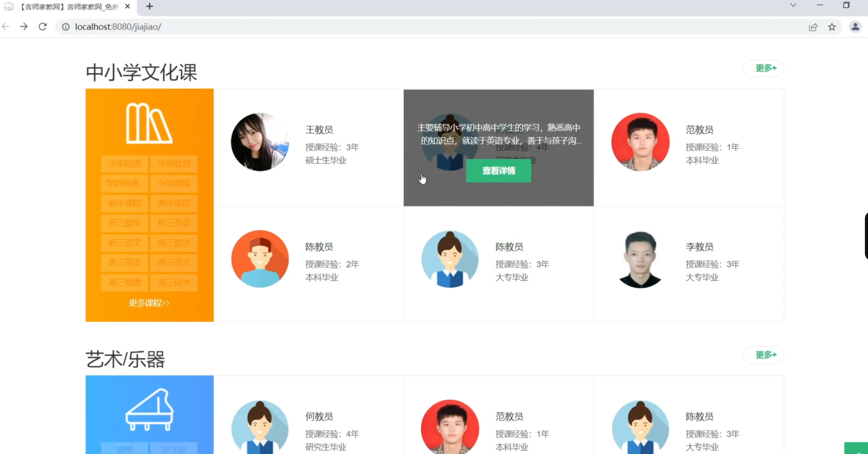Viewport: 868px width, 454px height.
Task: Click the piano icon in the blue panel
Action: tap(149, 409)
